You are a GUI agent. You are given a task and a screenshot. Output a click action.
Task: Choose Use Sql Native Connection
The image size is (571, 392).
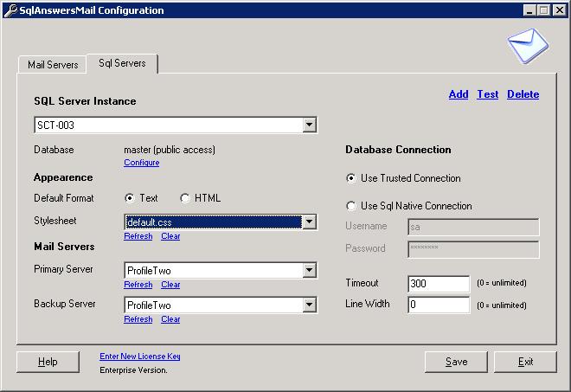click(351, 206)
